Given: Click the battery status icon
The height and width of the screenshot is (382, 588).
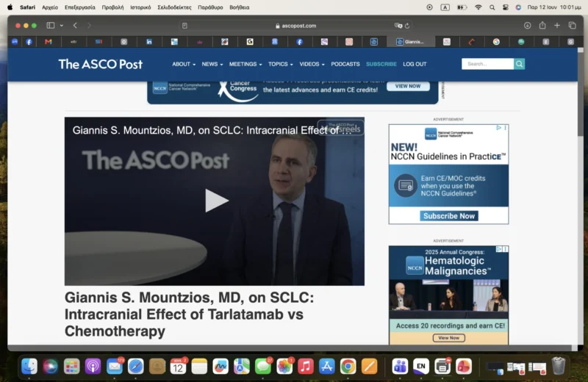Looking at the screenshot, I should tap(462, 7).
